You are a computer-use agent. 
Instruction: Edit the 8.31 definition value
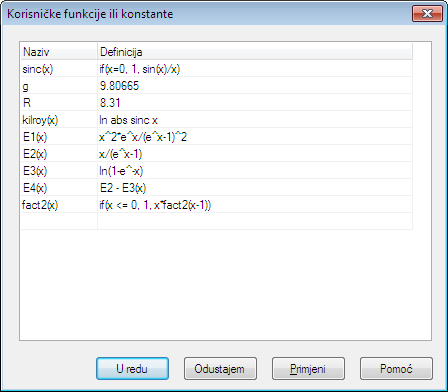click(255, 103)
